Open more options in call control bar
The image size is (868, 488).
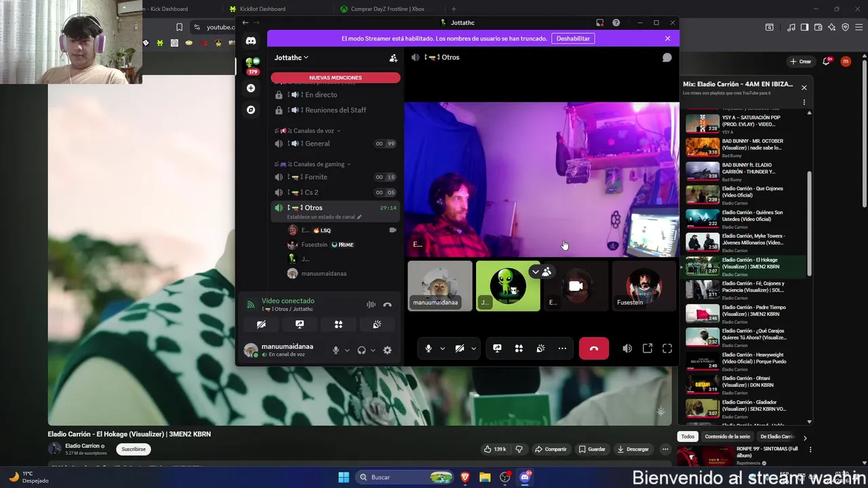pyautogui.click(x=562, y=348)
